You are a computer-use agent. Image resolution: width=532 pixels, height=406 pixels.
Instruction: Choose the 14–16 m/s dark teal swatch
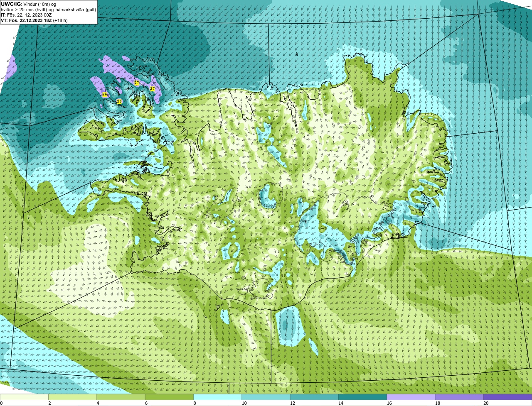click(363, 397)
